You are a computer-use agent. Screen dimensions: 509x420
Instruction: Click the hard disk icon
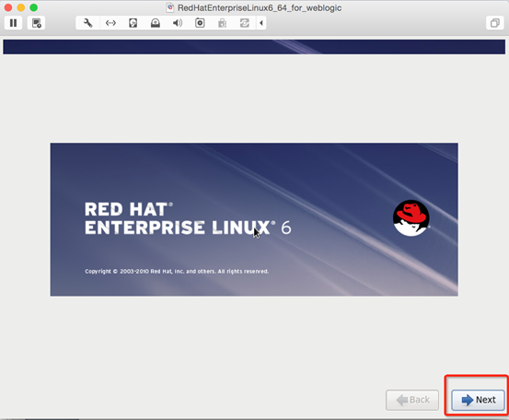(x=133, y=23)
